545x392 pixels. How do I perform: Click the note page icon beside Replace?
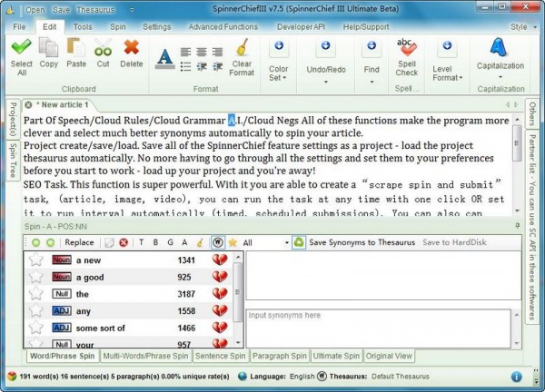pos(109,242)
